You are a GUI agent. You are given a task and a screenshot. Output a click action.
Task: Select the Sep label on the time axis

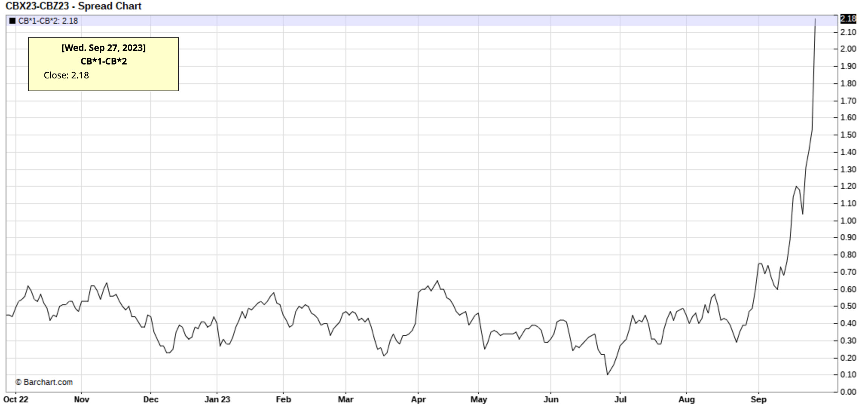tap(758, 399)
